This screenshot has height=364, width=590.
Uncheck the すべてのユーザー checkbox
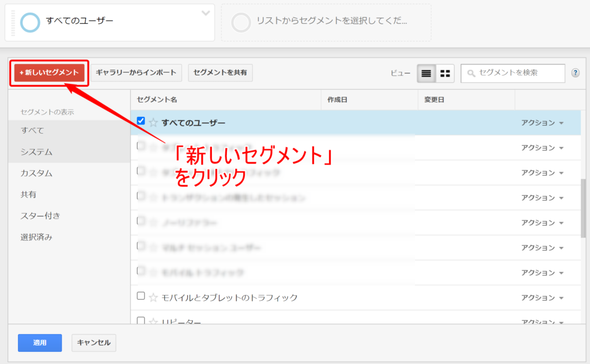click(141, 121)
